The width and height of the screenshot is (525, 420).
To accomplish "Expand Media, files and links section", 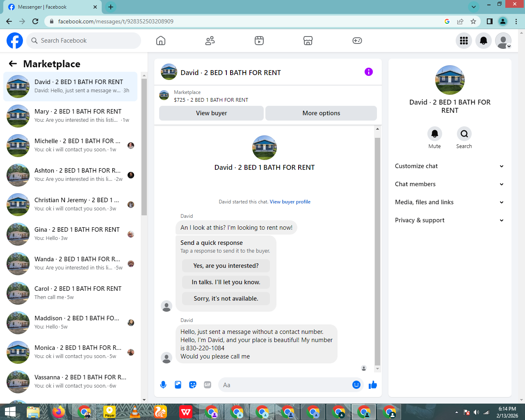I will [x=450, y=202].
